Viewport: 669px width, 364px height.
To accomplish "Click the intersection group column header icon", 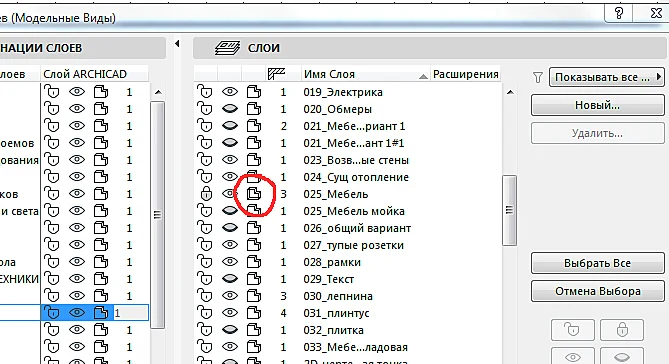I will [x=276, y=74].
